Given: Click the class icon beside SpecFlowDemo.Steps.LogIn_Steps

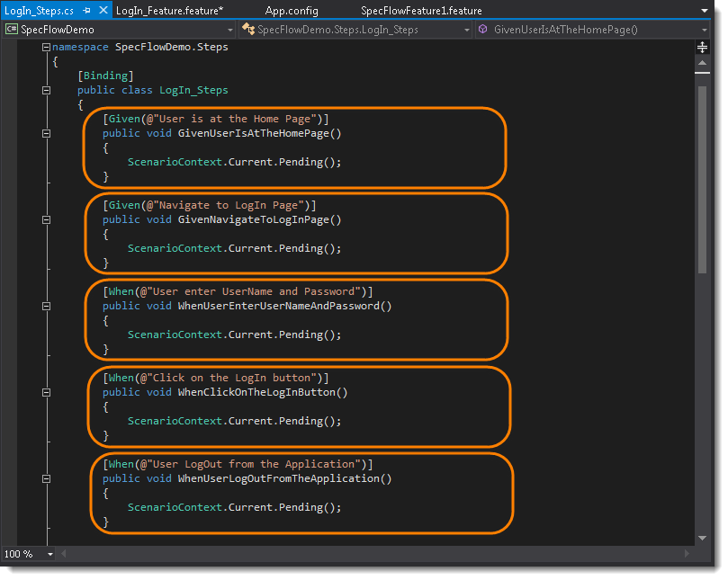Looking at the screenshot, I should pos(248,30).
